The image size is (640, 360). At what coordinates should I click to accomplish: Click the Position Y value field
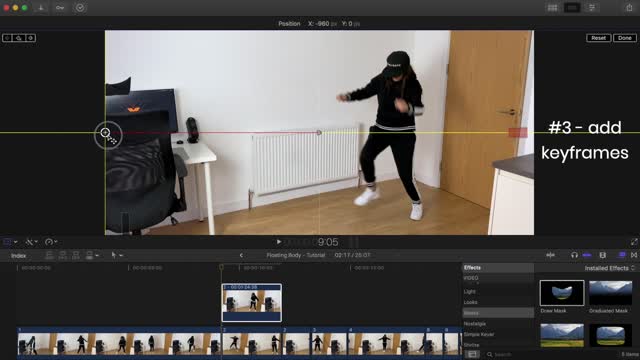351,24
